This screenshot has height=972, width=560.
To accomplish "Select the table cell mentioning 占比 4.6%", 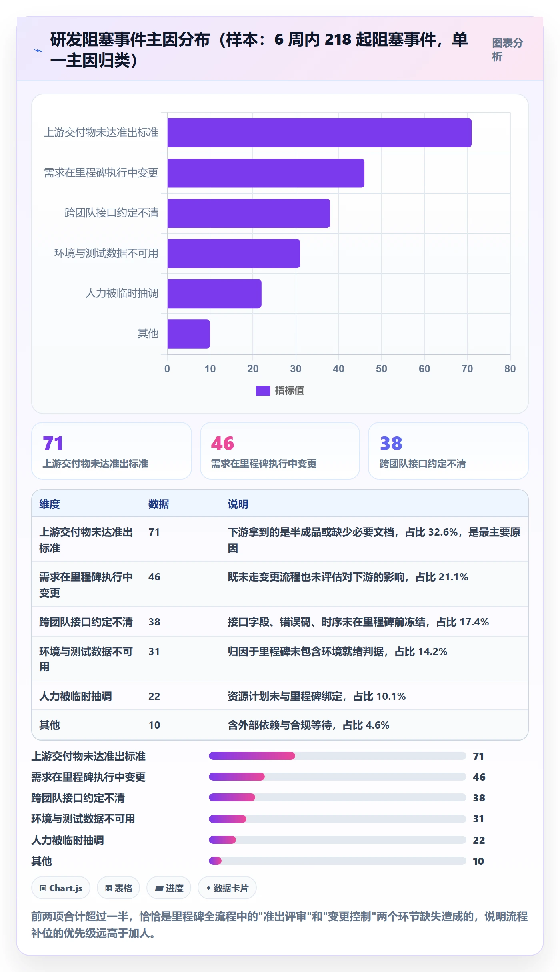I will (374, 725).
